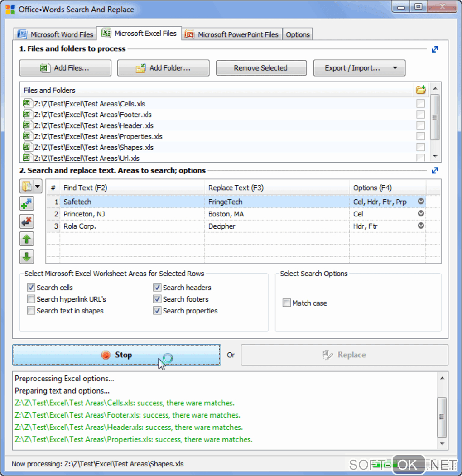Enable Search hyperlink URL's
This screenshot has width=462, height=476.
[31, 299]
